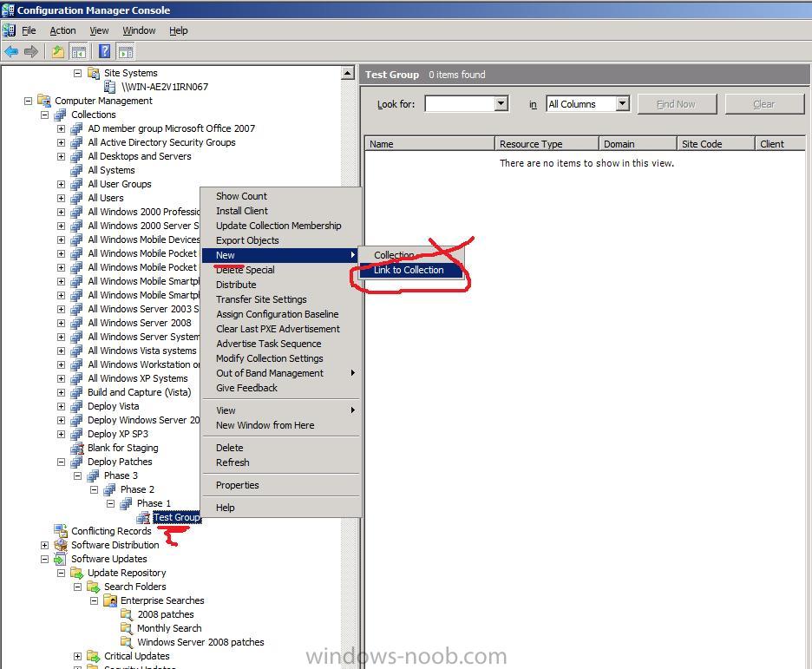Click the Forward arrow toolbar icon

[x=31, y=51]
